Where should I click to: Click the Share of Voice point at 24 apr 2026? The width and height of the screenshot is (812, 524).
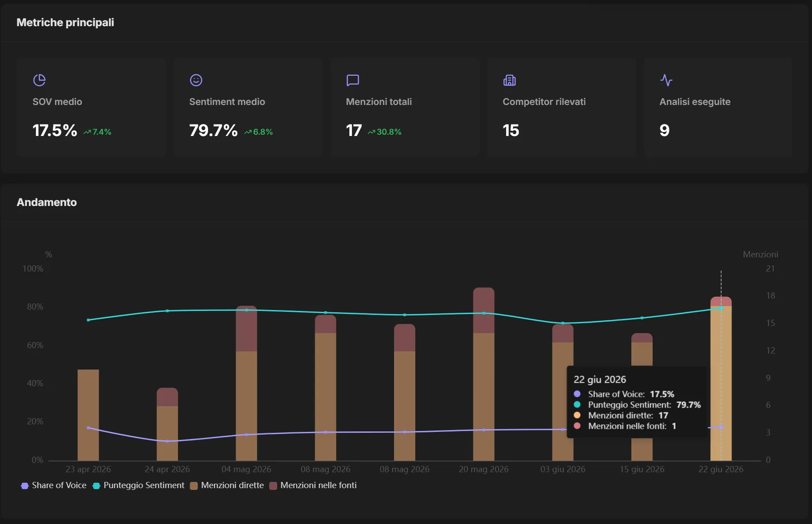tap(167, 441)
